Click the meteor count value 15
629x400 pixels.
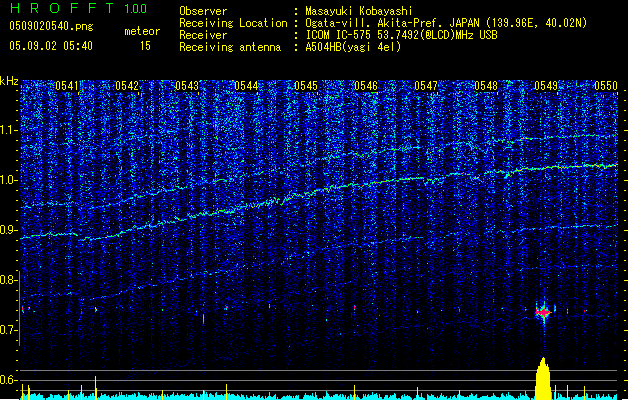click(x=145, y=46)
